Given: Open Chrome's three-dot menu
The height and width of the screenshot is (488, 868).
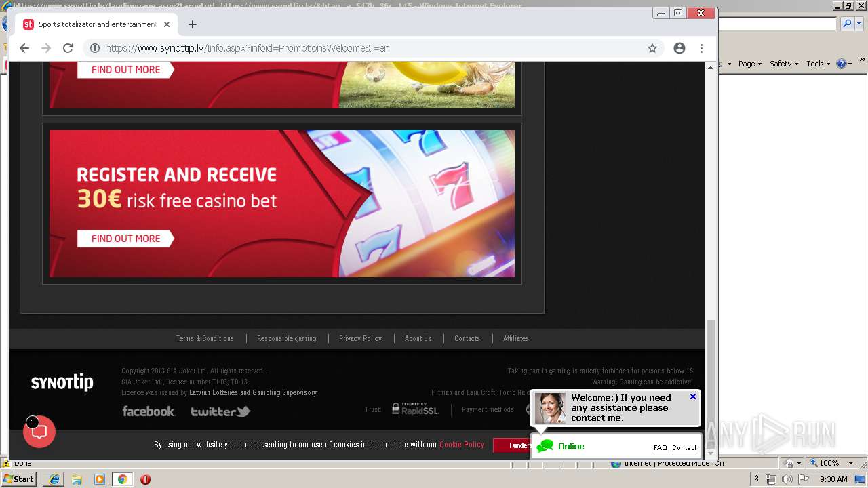Looking at the screenshot, I should pyautogui.click(x=702, y=48).
